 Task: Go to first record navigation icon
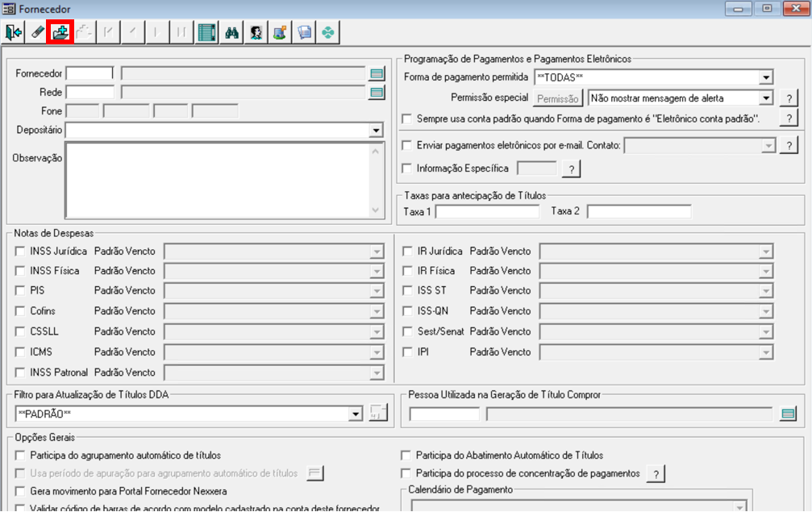click(108, 32)
